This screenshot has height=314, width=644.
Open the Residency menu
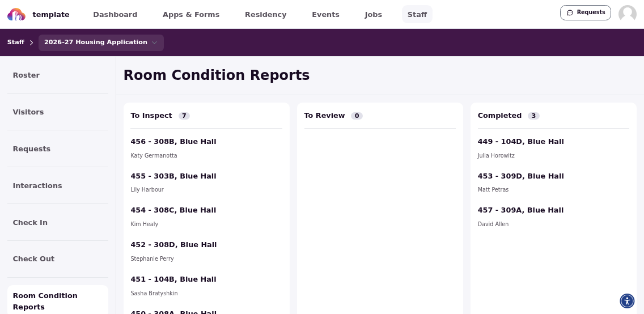tap(266, 14)
